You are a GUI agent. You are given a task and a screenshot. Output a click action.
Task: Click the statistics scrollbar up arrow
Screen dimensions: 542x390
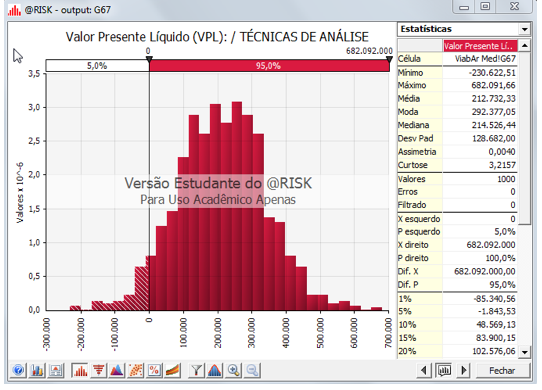click(525, 46)
